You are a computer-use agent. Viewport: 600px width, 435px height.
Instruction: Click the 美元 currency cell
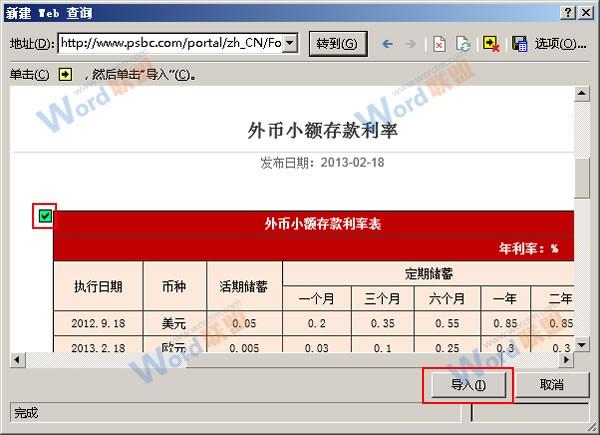point(174,323)
